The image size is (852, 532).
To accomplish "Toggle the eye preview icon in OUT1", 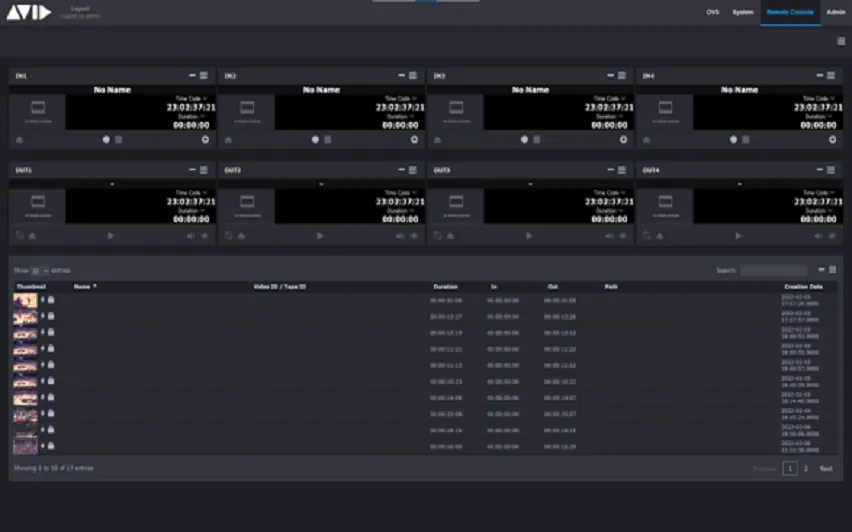I will point(205,236).
